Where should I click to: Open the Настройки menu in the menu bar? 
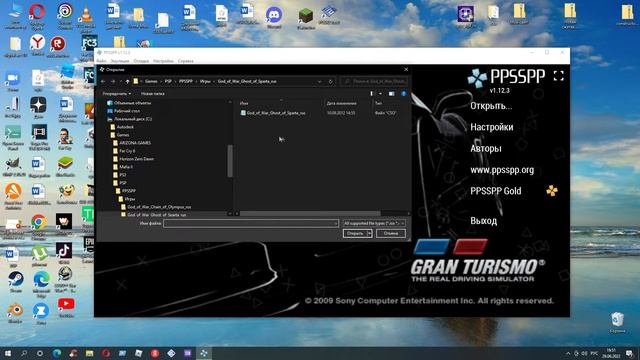click(x=163, y=61)
